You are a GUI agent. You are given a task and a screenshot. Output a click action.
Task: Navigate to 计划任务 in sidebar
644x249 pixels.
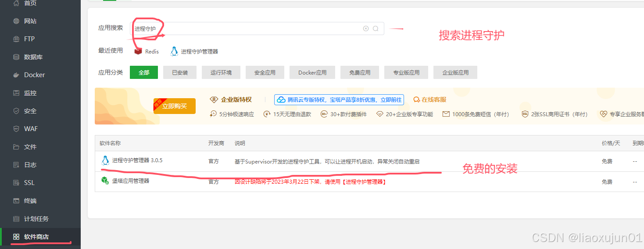(36, 219)
